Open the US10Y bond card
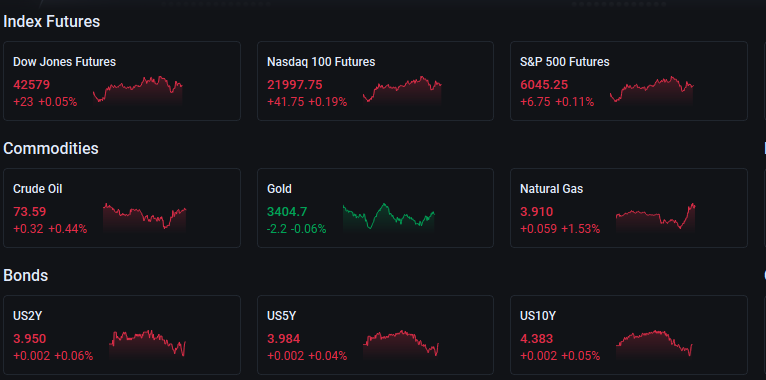 pyautogui.click(x=629, y=335)
